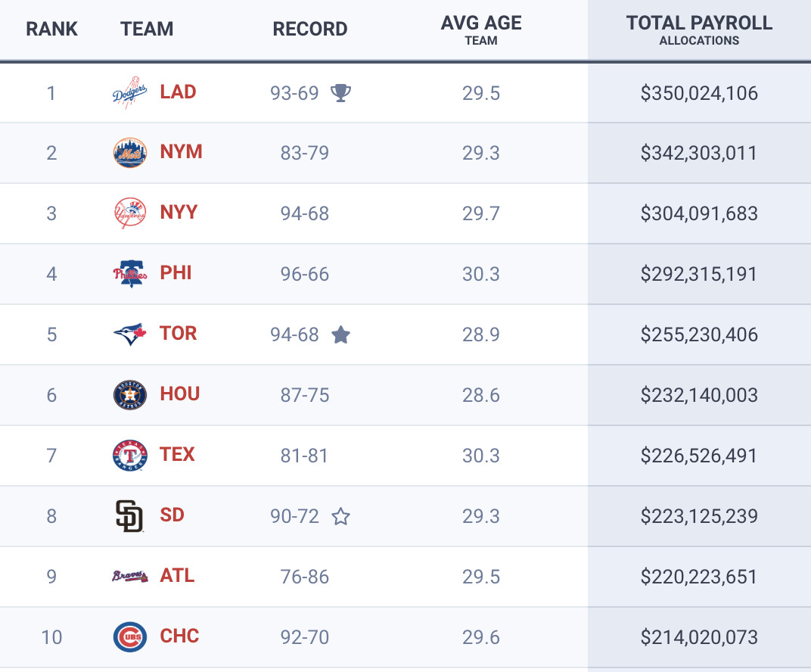Image resolution: width=811 pixels, height=672 pixels.
Task: Click the Rangers team logo
Action: coord(129,456)
